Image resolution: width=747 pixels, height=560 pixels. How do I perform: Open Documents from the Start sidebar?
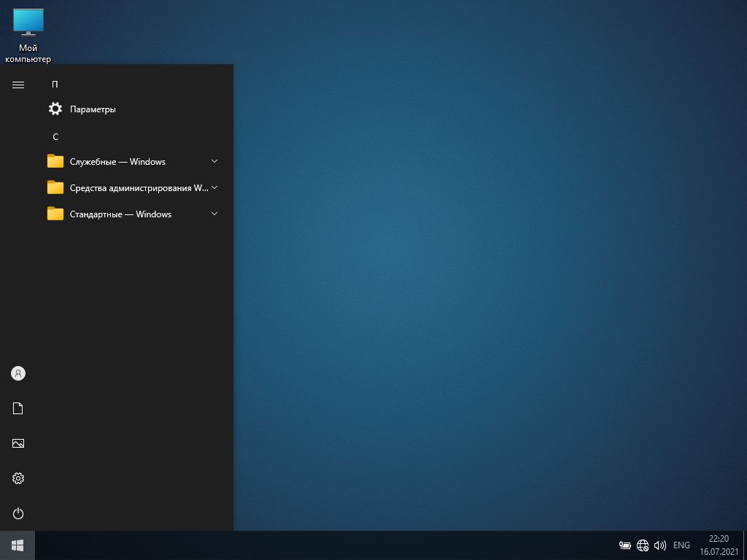[x=18, y=408]
